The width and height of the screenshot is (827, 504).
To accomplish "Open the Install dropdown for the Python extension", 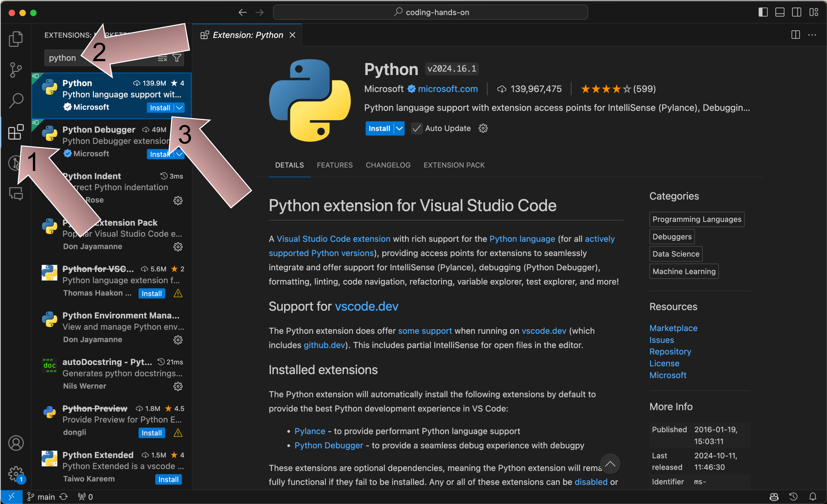I will [179, 107].
